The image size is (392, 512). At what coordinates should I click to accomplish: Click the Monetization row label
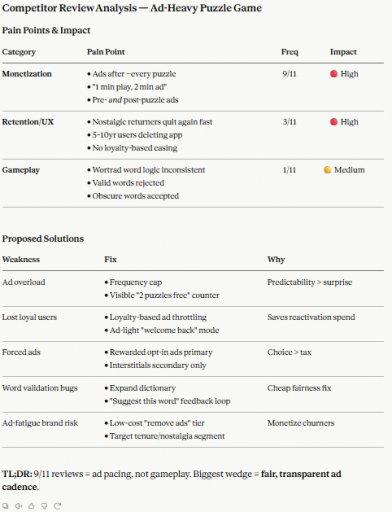point(27,74)
